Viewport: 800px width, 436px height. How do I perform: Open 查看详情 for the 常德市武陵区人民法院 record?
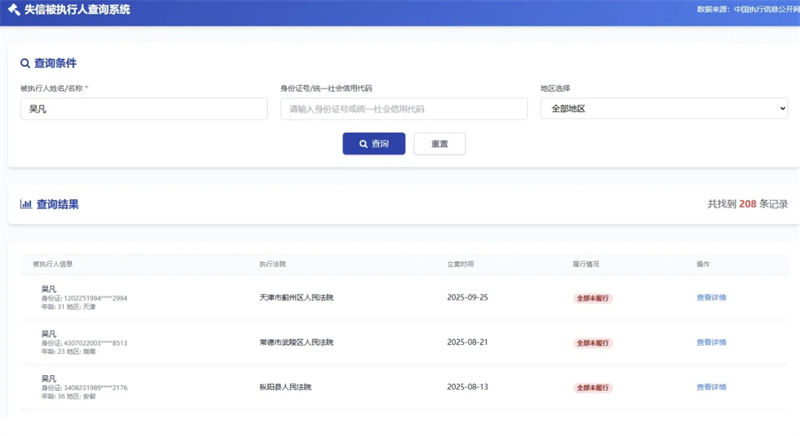pos(711,342)
